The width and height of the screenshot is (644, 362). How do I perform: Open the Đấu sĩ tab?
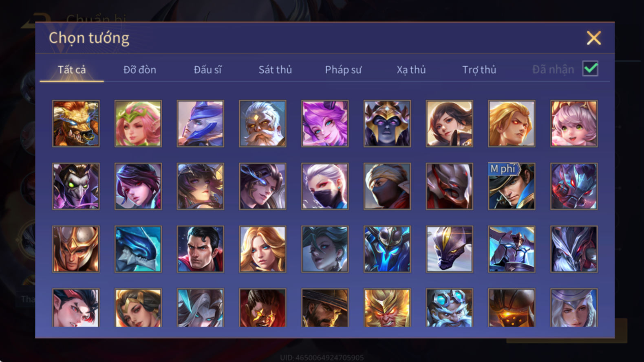(x=207, y=70)
